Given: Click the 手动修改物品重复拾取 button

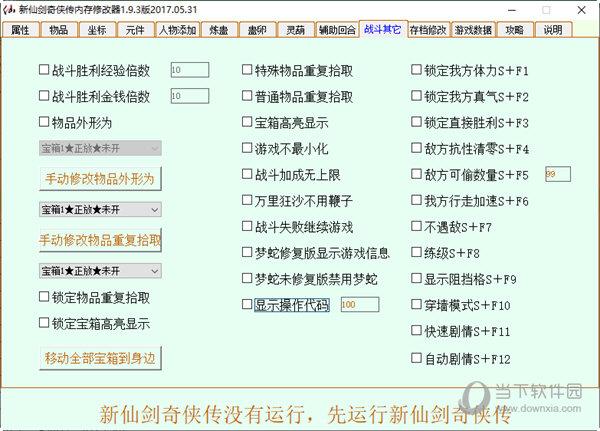Looking at the screenshot, I should [100, 240].
